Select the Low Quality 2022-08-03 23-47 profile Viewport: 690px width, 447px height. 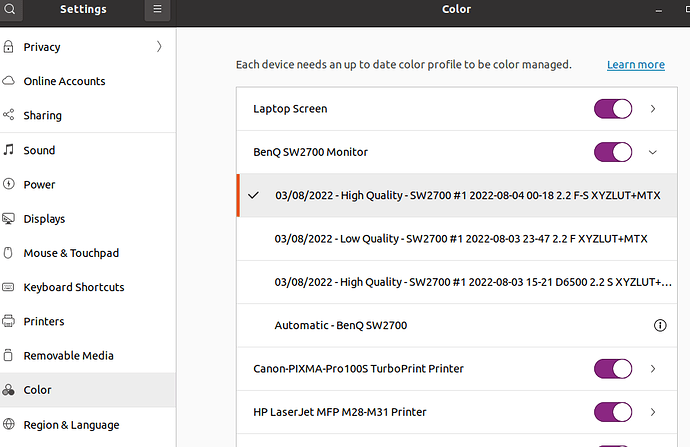(457, 239)
